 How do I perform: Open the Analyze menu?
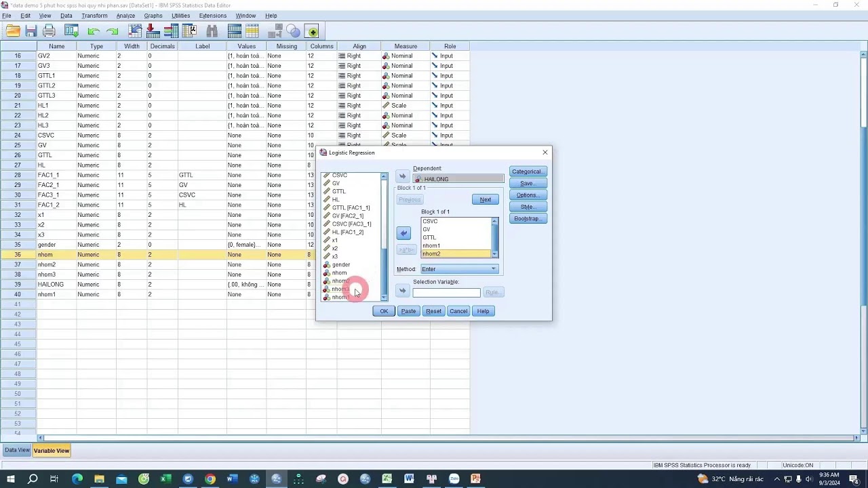125,16
